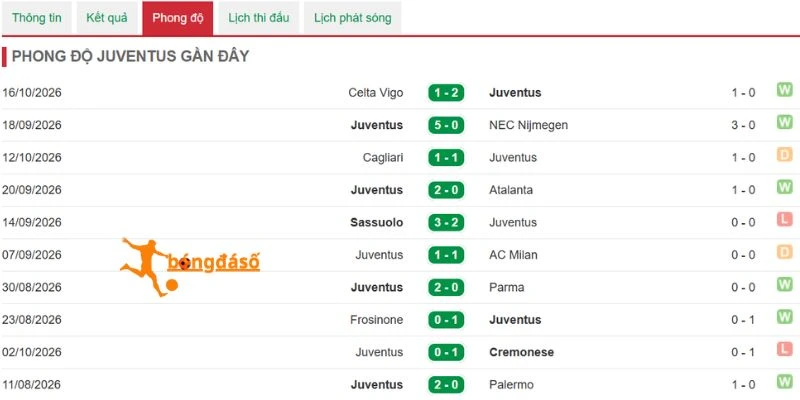Click the 1 - 2 Celta Vigo score
800x400 pixels.
tap(446, 93)
